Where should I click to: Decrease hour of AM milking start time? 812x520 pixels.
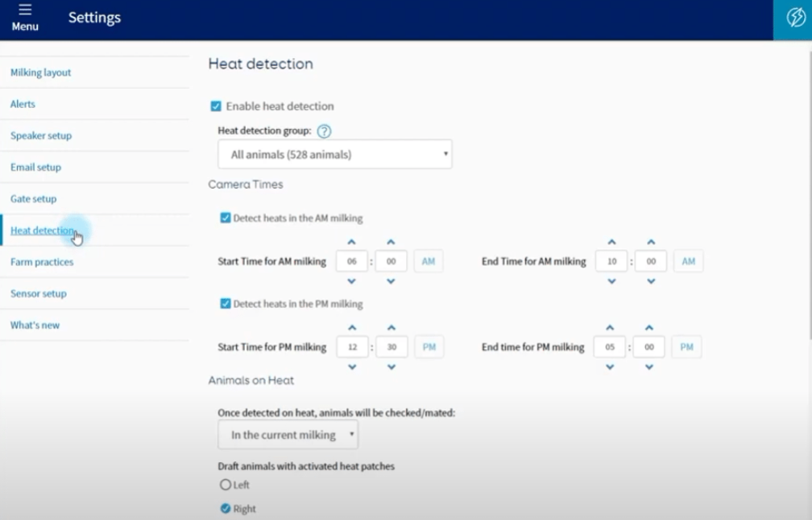tap(351, 281)
